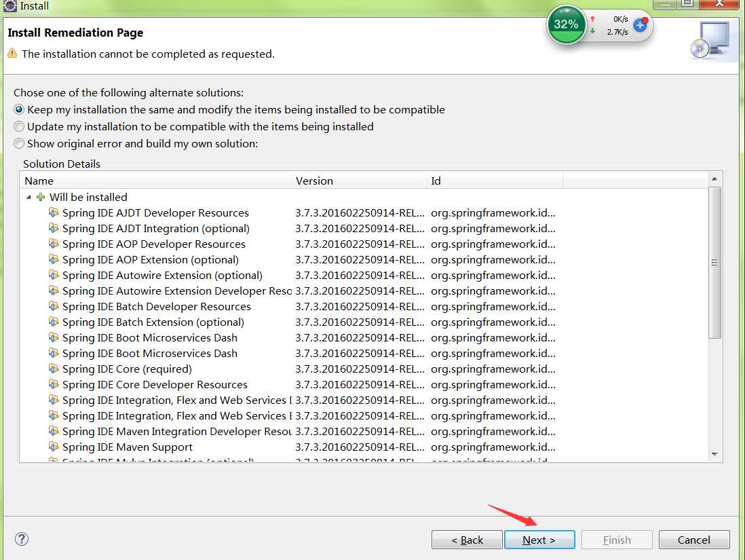Click Will be installed label
The height and width of the screenshot is (560, 745).
[x=88, y=198]
